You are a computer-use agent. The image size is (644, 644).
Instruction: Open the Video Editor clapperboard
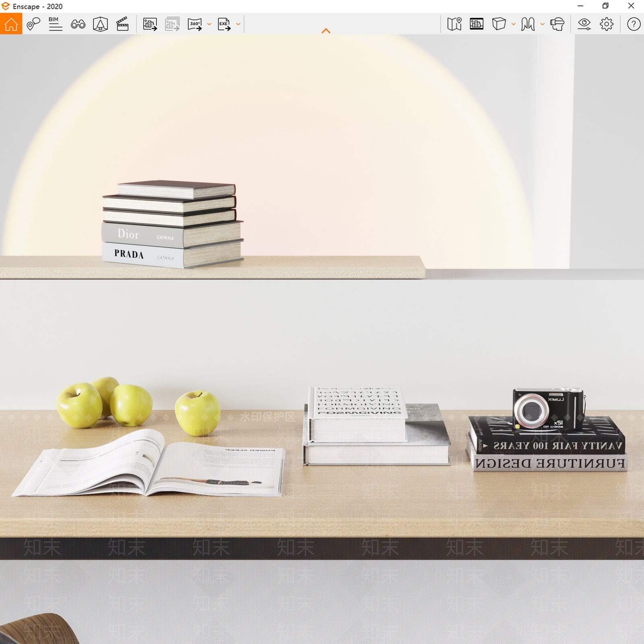[122, 24]
